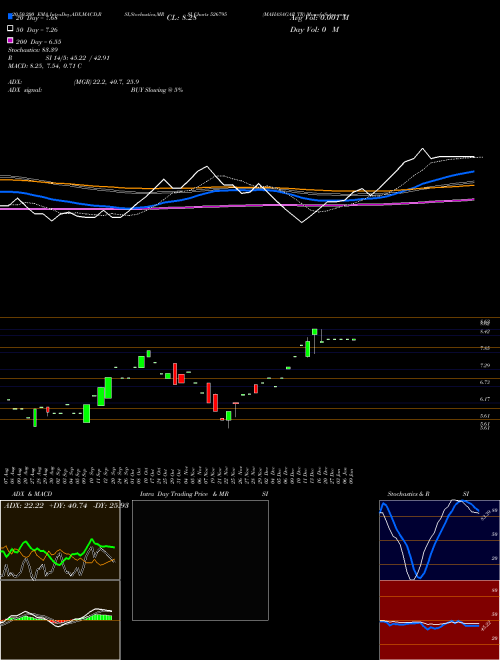Click the 6.72 price axis label
Viewport: 500px width, 660px height.
coord(485,382)
